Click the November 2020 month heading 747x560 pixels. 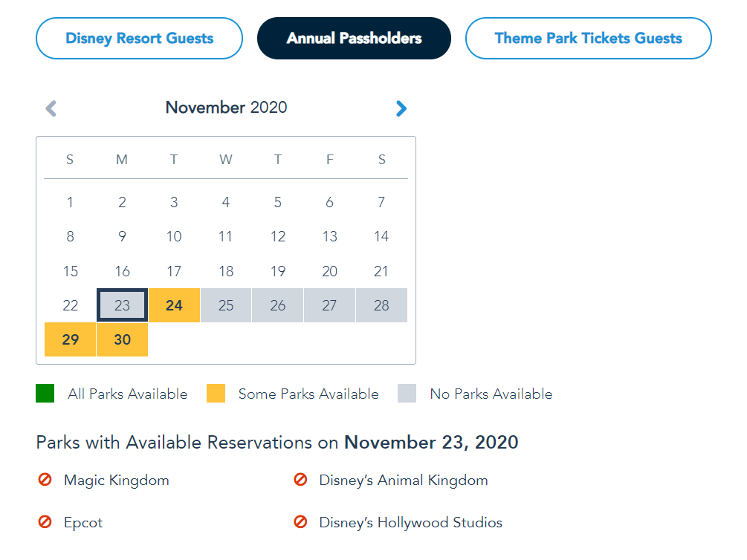(x=226, y=107)
